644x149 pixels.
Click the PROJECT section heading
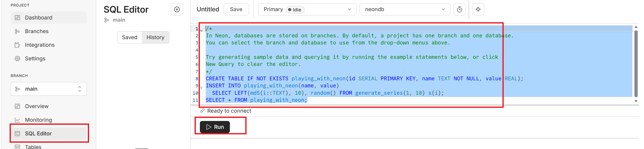(20, 5)
